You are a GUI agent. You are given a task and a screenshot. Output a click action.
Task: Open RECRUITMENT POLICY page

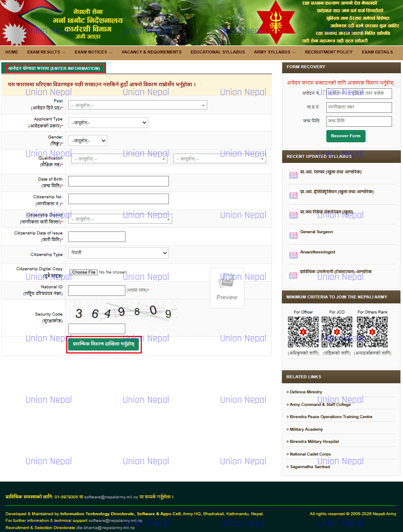pyautogui.click(x=329, y=52)
